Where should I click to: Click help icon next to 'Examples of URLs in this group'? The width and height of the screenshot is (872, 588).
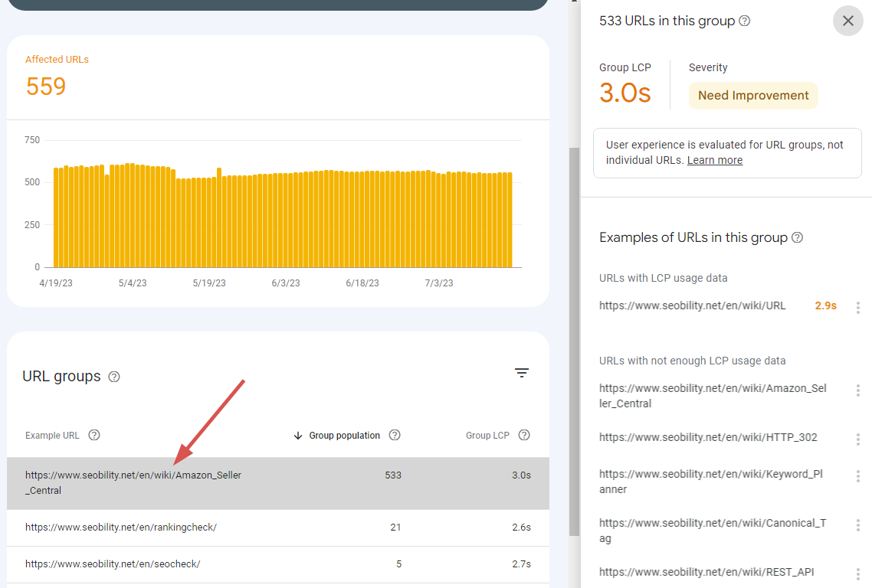pyautogui.click(x=797, y=237)
